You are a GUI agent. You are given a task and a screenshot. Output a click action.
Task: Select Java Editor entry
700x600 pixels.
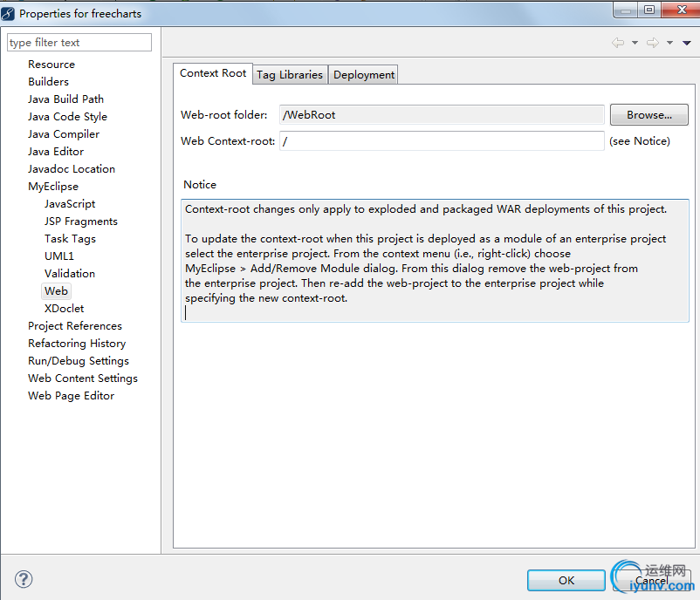click(x=56, y=151)
